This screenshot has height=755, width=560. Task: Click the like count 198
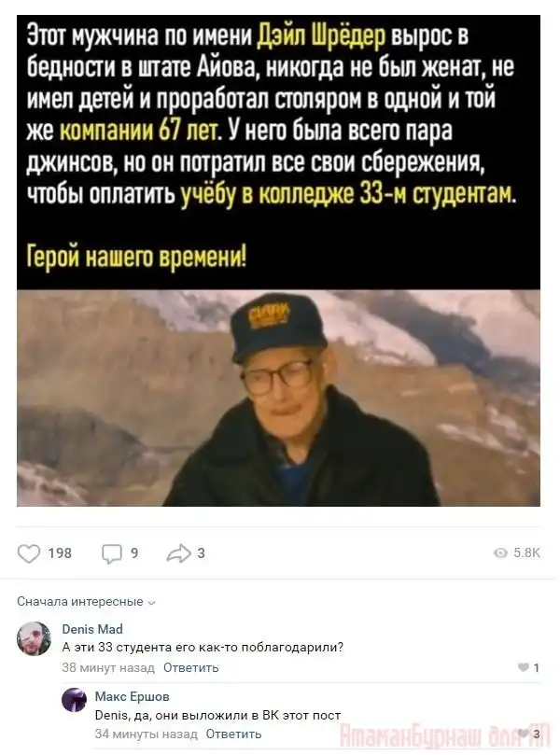pyautogui.click(x=60, y=553)
